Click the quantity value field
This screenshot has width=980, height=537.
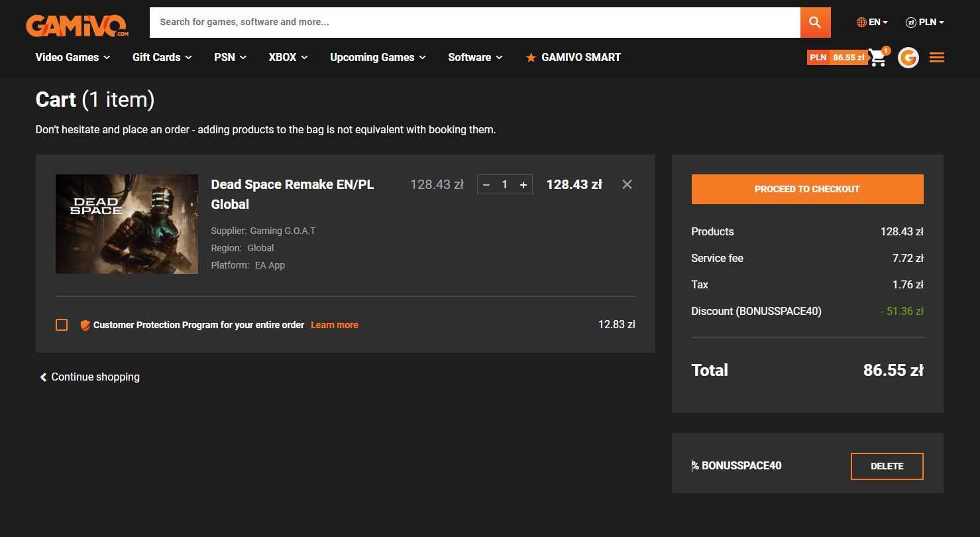[505, 185]
